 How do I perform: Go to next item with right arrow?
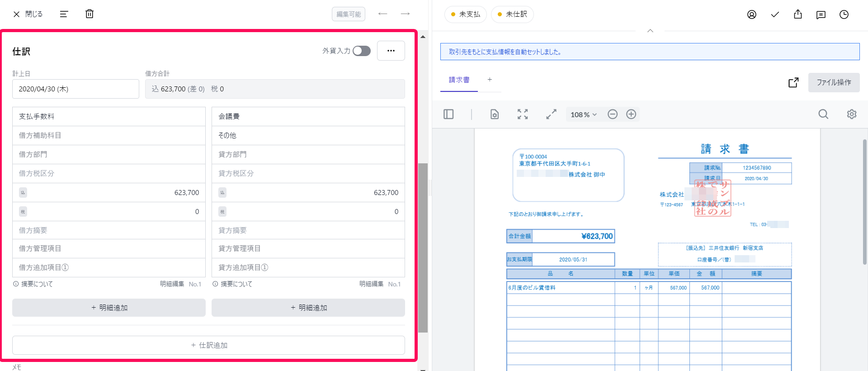pos(405,14)
